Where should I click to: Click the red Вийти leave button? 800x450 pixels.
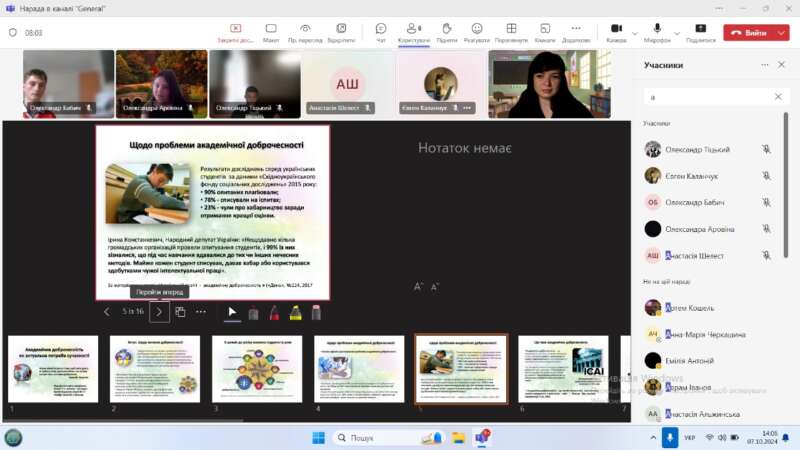pyautogui.click(x=748, y=32)
